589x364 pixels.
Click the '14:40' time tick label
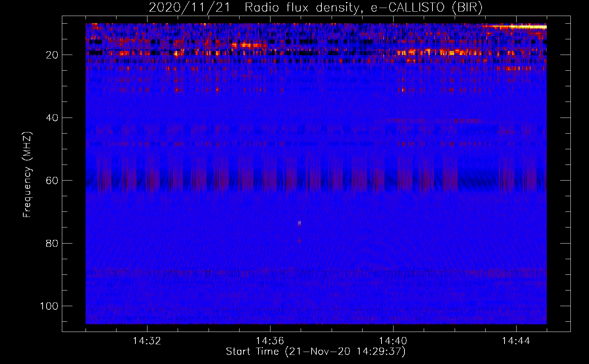click(393, 341)
